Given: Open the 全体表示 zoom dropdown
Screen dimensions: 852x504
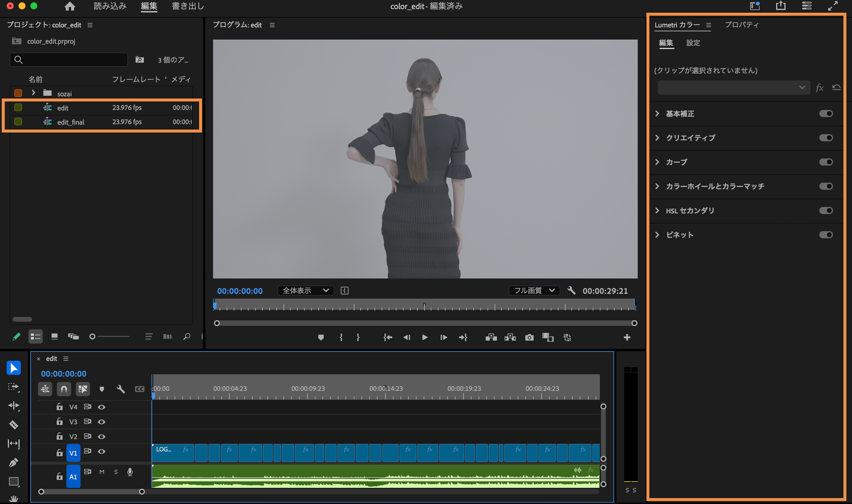Looking at the screenshot, I should [x=305, y=290].
